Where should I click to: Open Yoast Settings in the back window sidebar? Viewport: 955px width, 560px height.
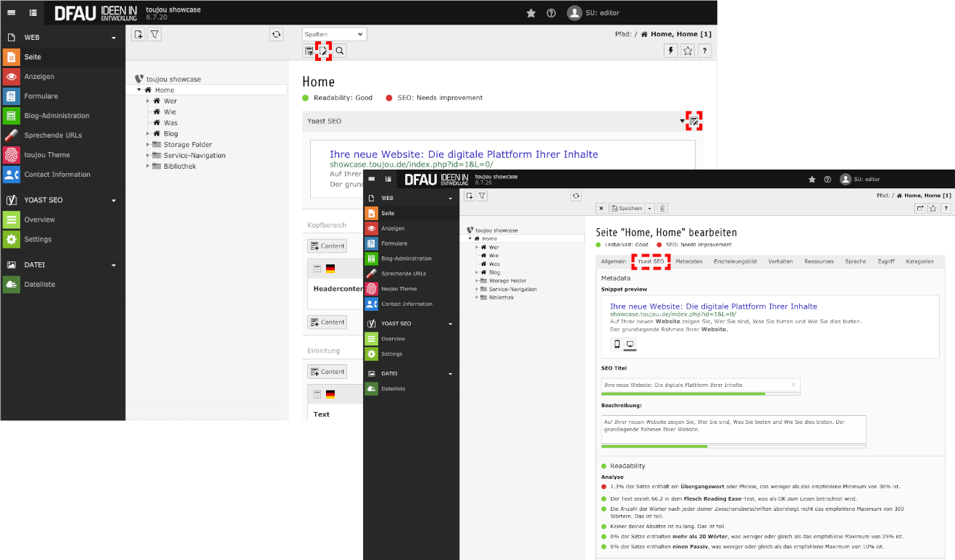(x=62, y=239)
